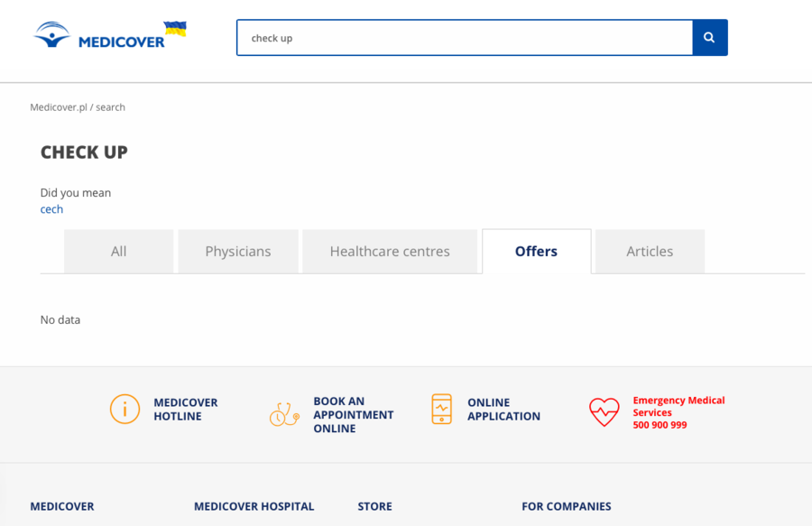This screenshot has width=812, height=526.
Task: Open the Medicover logo home link
Action: click(x=99, y=35)
